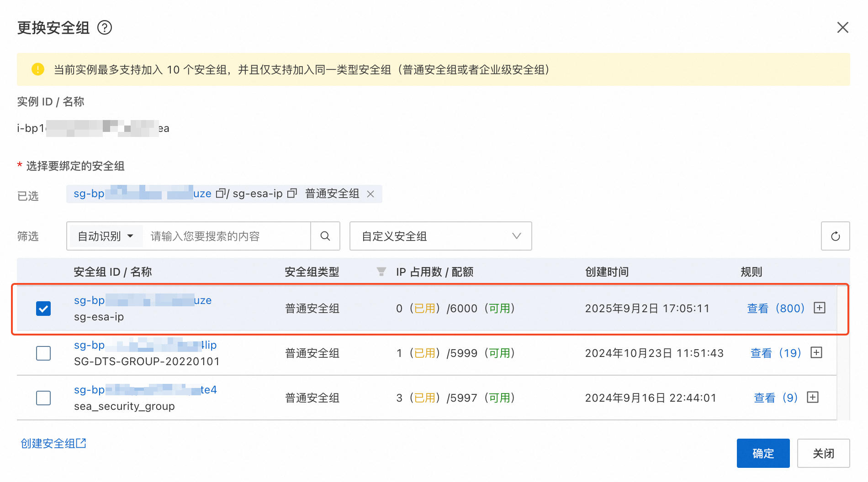Click the sg-esa-ip name in the table row
868x482 pixels.
coord(99,317)
